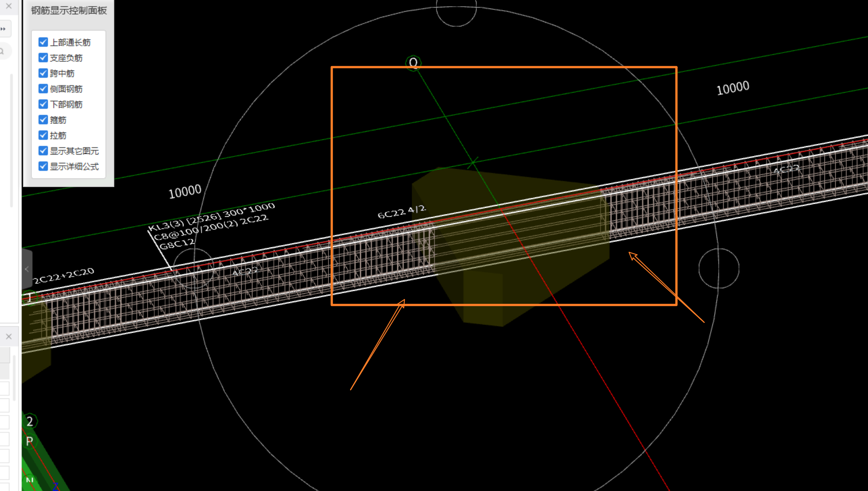Disable 显示其它图元 checkbox
This screenshot has height=491, width=868.
point(43,151)
